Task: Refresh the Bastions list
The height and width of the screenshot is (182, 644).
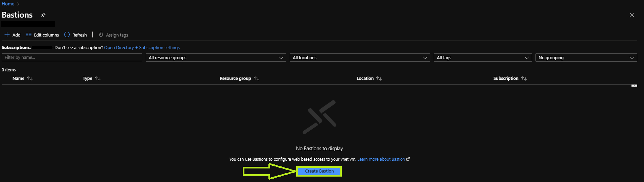Action: pyautogui.click(x=75, y=35)
